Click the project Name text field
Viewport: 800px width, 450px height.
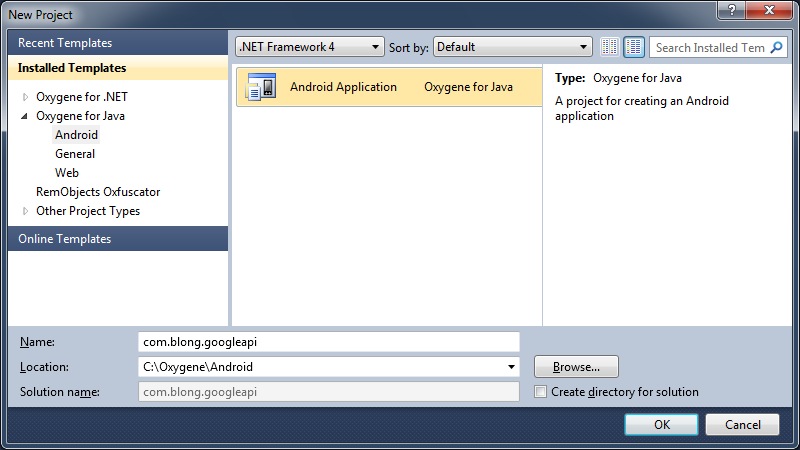(329, 342)
